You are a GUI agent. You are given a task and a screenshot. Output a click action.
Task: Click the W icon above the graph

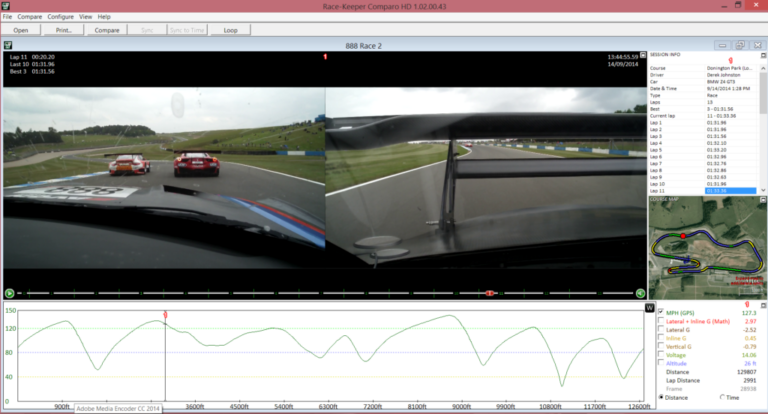(649, 307)
